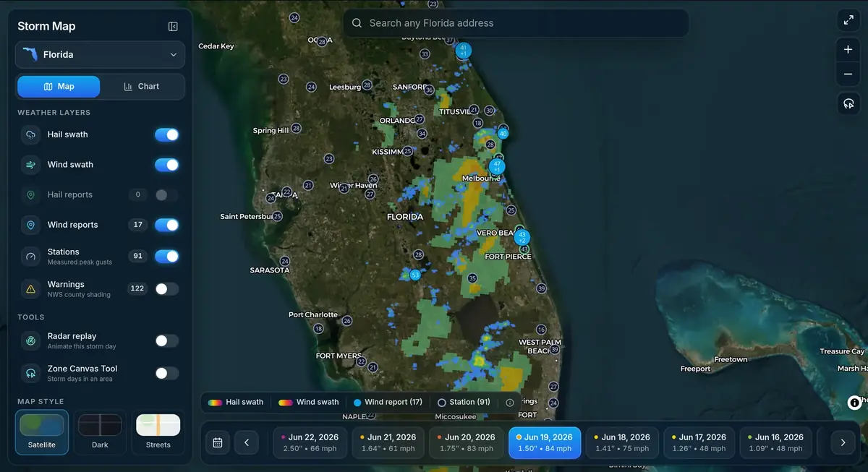Screen dimensions: 868x472
Task: Click the Wind swath legend gradient
Action: click(285, 403)
